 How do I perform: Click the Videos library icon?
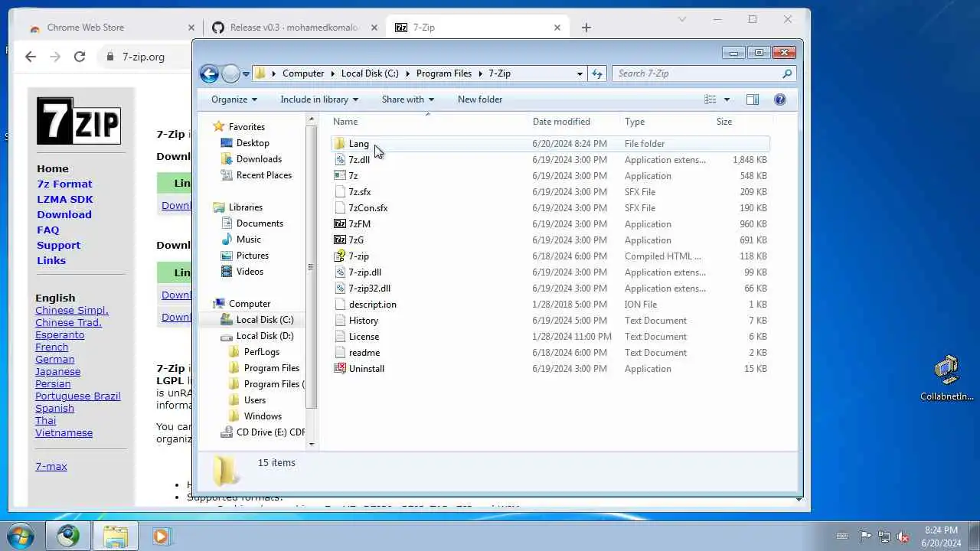point(227,272)
